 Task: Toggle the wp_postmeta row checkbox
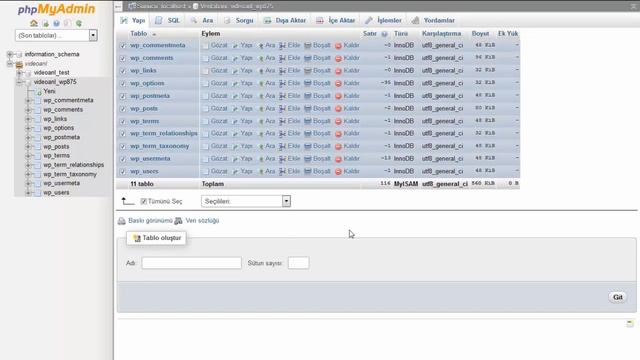tap(123, 96)
